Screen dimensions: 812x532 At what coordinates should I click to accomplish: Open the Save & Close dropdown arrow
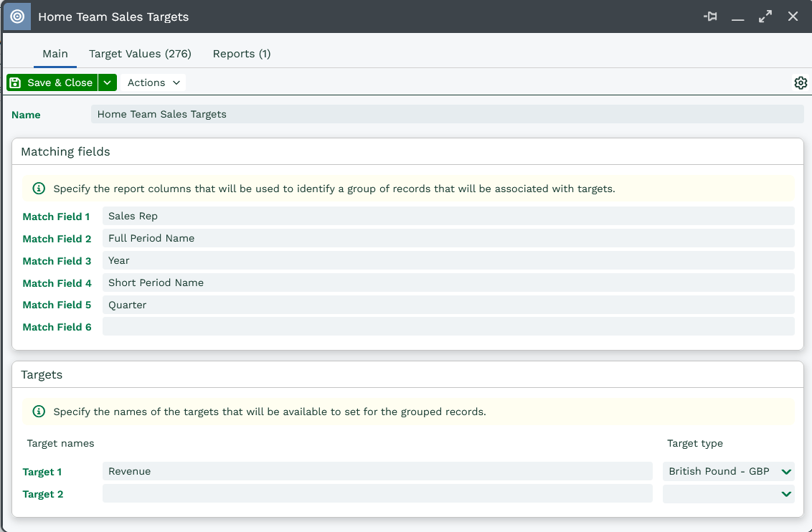107,83
